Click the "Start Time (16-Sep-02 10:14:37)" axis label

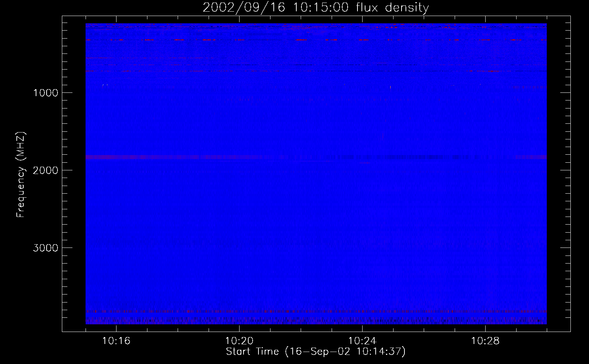(316, 352)
